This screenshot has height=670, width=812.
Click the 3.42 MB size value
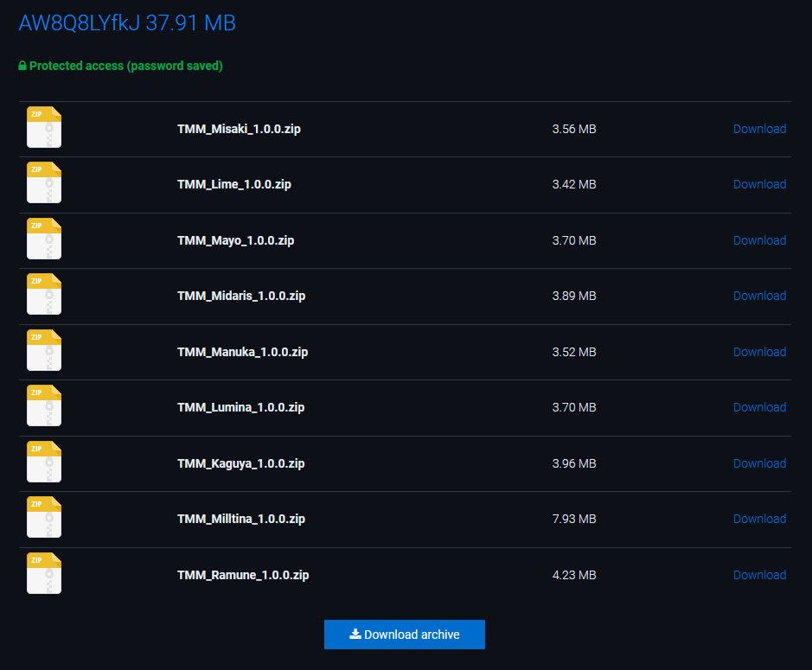574,184
